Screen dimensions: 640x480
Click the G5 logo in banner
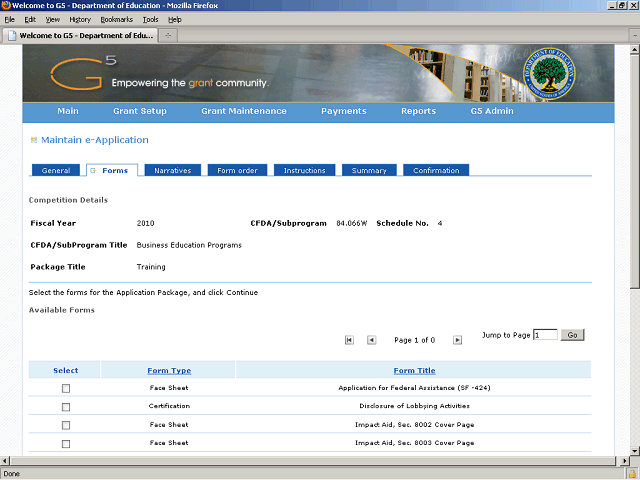click(83, 73)
